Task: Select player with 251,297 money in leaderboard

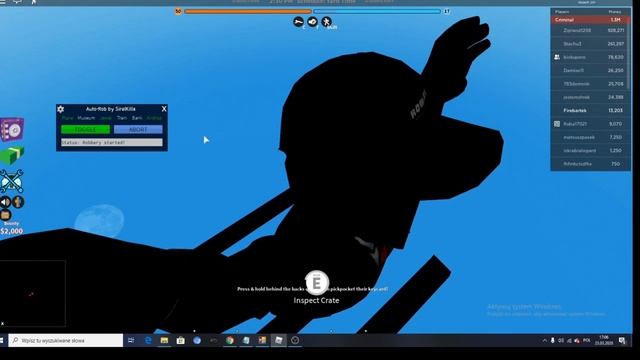Action: click(590, 44)
